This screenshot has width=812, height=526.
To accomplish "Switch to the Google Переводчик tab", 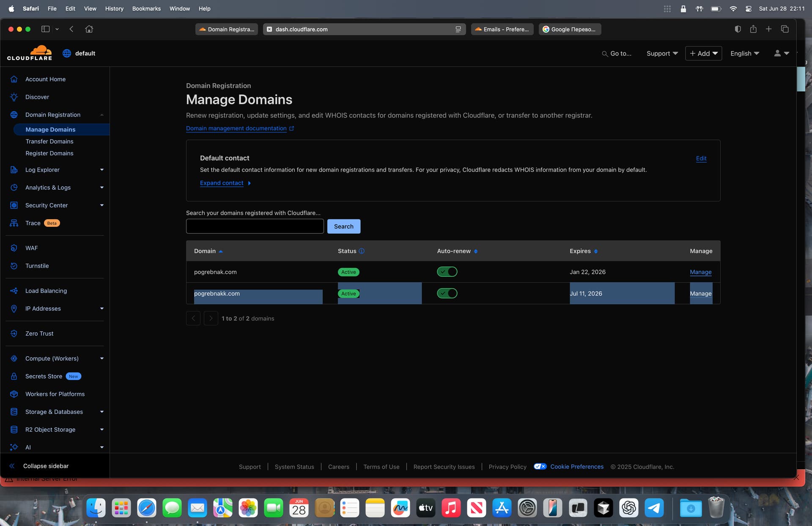I will click(570, 29).
